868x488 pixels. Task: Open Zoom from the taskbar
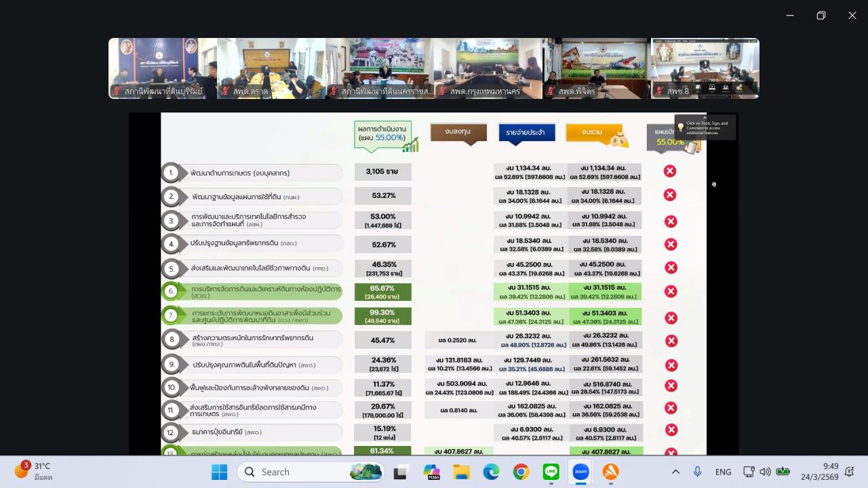click(580, 472)
